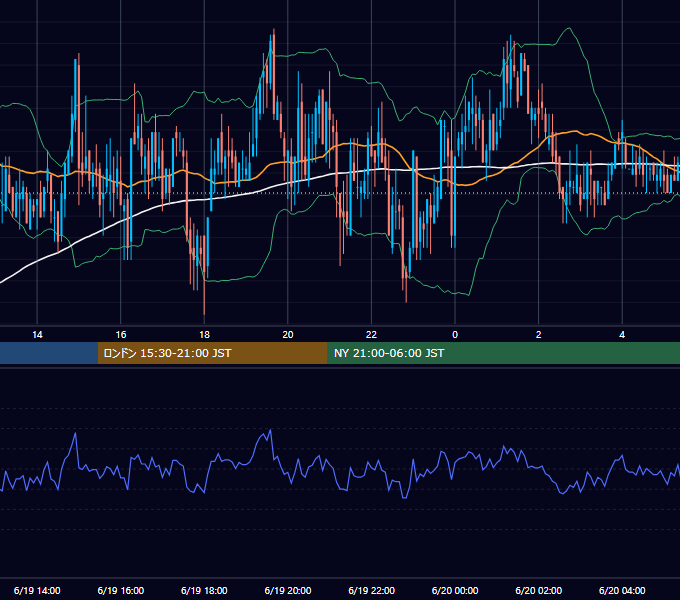This screenshot has width=680, height=600.
Task: Click the 6/20 00:00 date label
Action: tap(455, 590)
